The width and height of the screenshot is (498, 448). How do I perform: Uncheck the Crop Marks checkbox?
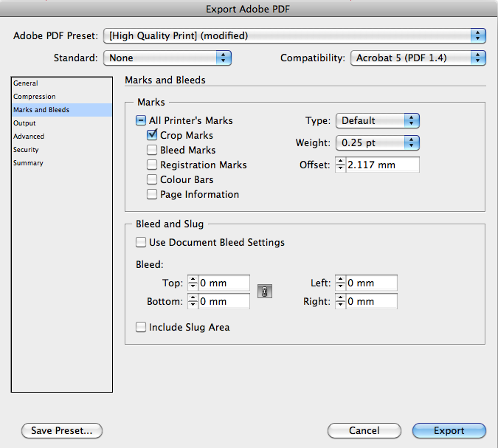pos(152,135)
